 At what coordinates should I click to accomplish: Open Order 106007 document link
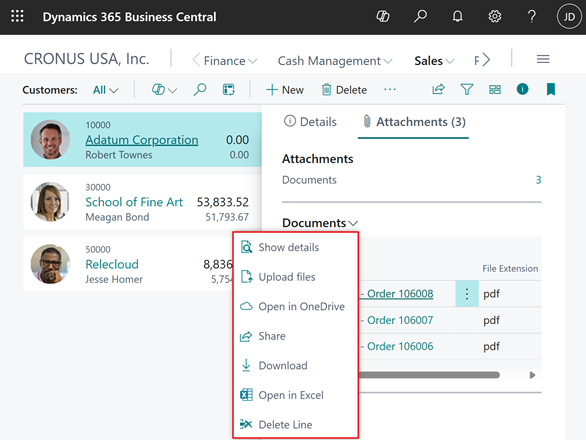click(397, 320)
